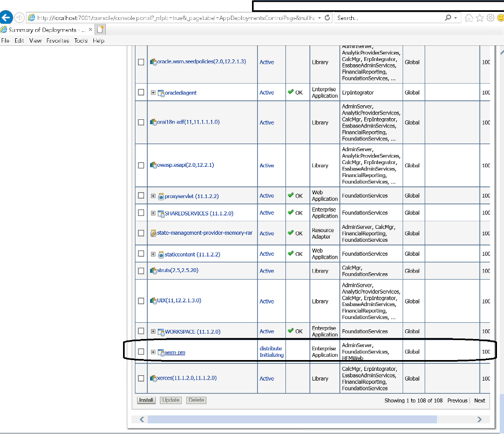Viewport: 504px width, 434px height.
Task: Click the page refresh icon in address bar
Action: 327,18
